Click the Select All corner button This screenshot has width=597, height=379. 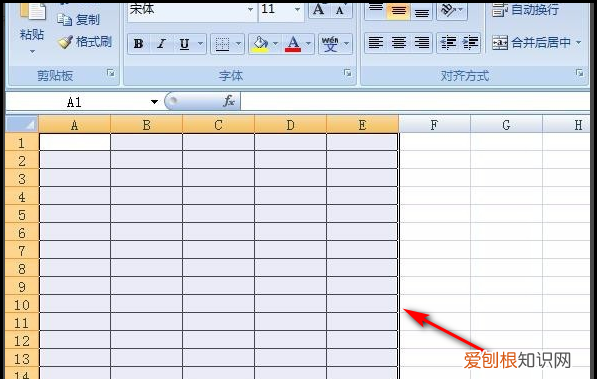tap(22, 124)
